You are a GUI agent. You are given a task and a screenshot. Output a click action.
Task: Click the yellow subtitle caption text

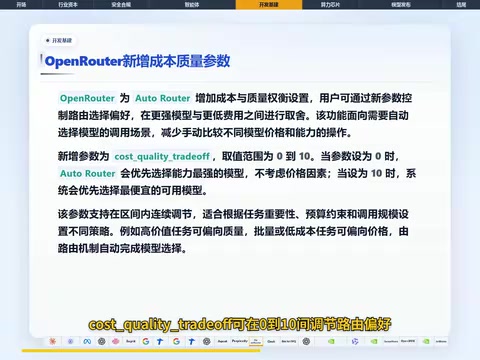click(x=240, y=324)
